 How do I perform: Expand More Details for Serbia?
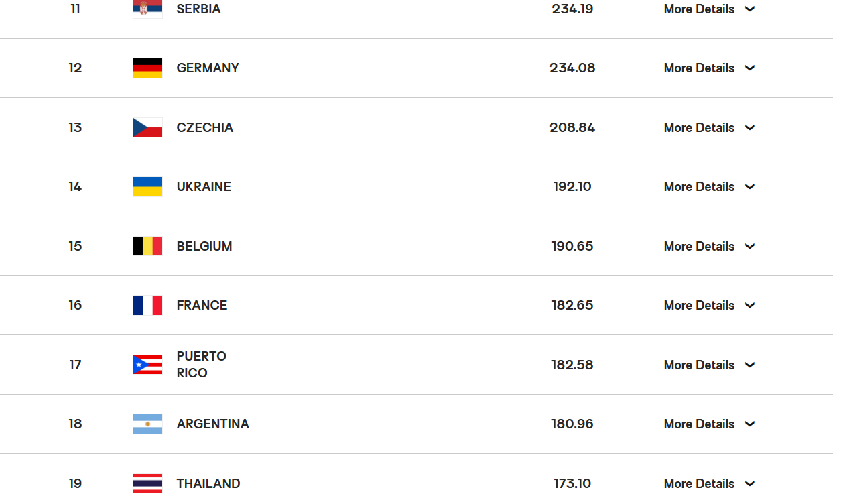tap(709, 9)
